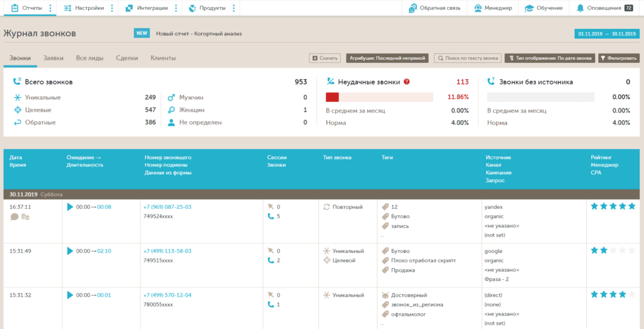
Task: Play the 15:31:49 call recording
Action: click(70, 251)
